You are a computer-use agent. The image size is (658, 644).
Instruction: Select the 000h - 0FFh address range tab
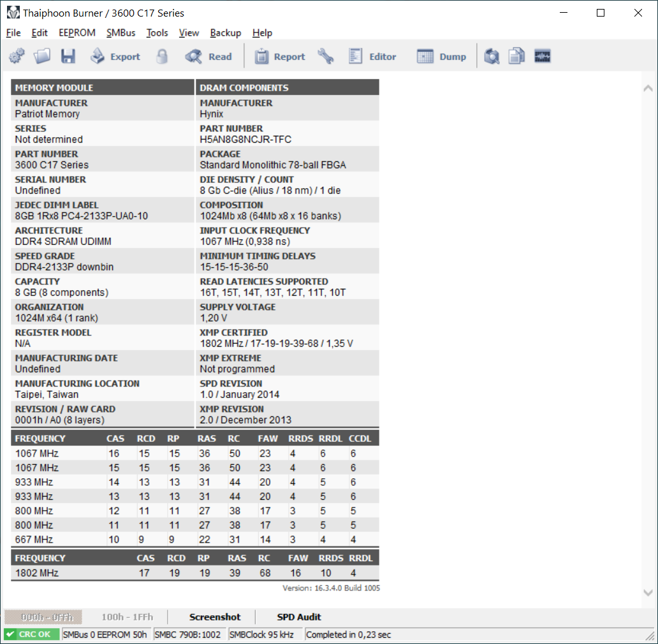[x=43, y=617]
